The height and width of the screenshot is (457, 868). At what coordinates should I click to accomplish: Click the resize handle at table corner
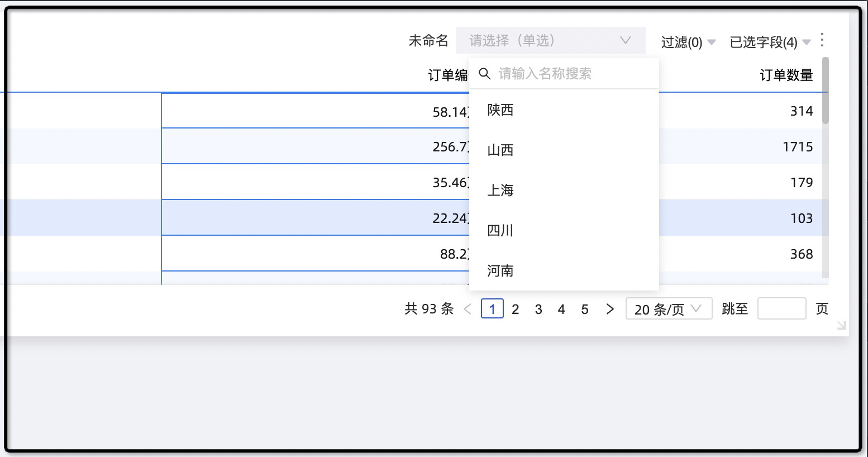coord(842,326)
